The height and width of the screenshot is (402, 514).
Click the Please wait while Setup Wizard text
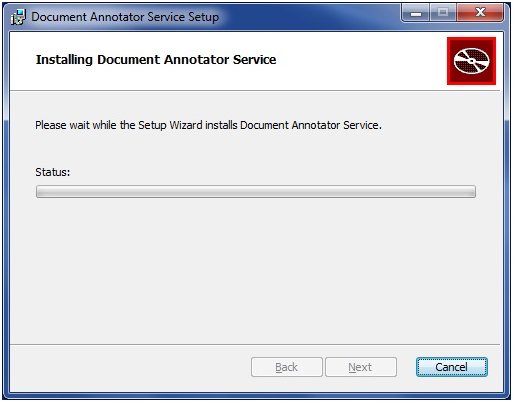pyautogui.click(x=208, y=125)
